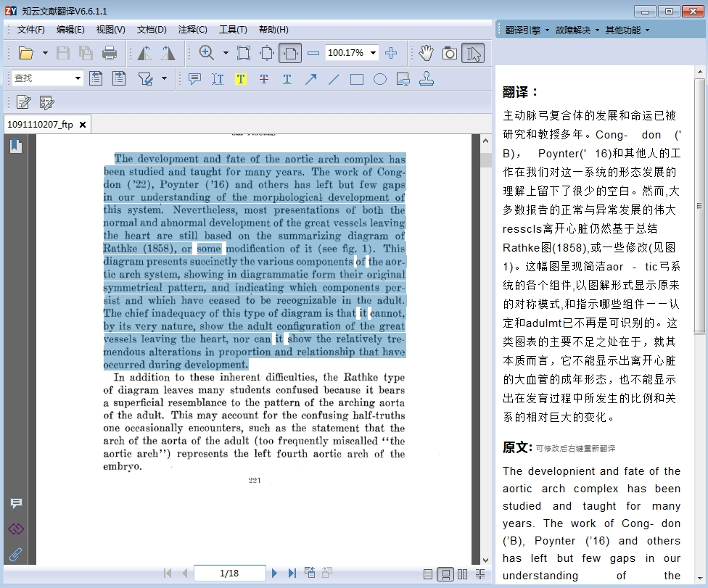Viewport: 708px width, 588px height.
Task: Go to the next page
Action: (274, 573)
